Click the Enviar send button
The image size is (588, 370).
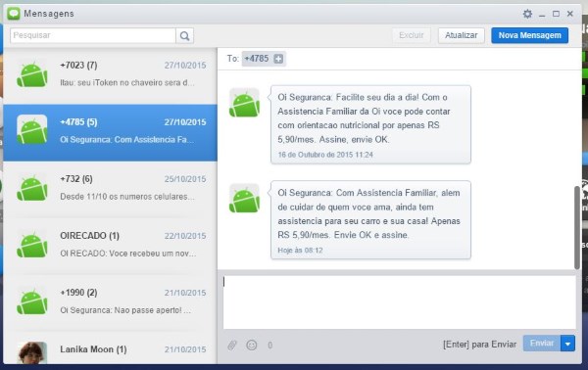[542, 344]
